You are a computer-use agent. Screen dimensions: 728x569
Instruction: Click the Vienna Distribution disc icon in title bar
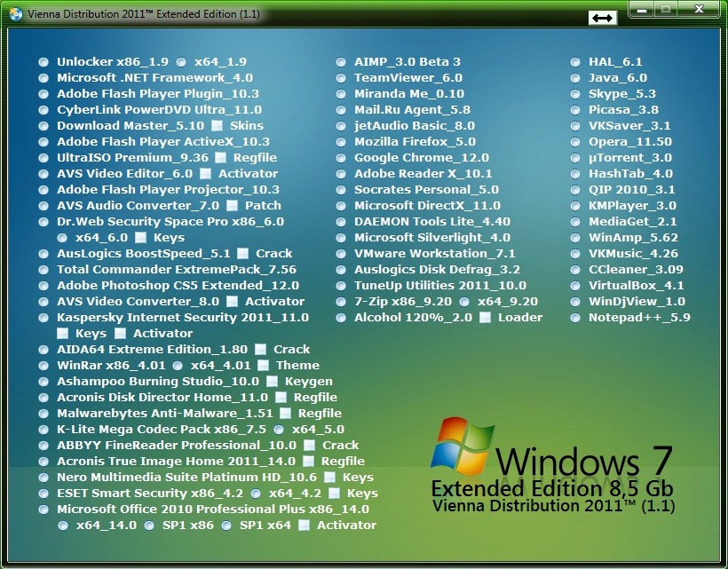(x=14, y=15)
